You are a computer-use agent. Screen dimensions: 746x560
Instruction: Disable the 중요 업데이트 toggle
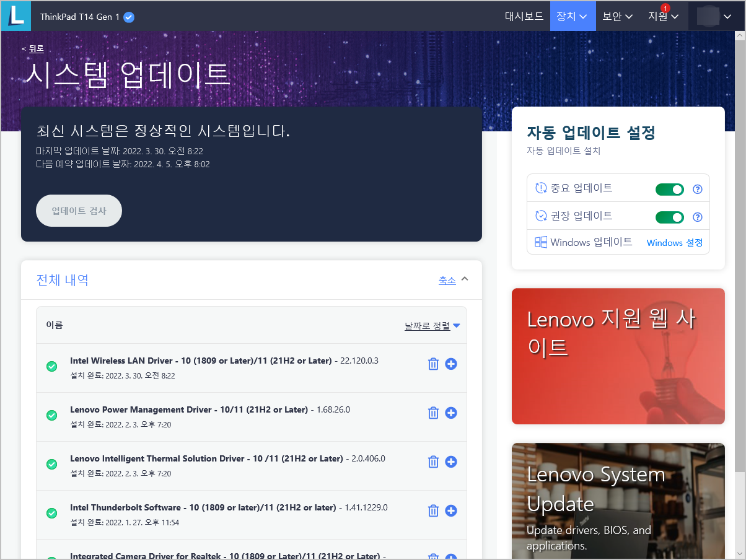(669, 188)
